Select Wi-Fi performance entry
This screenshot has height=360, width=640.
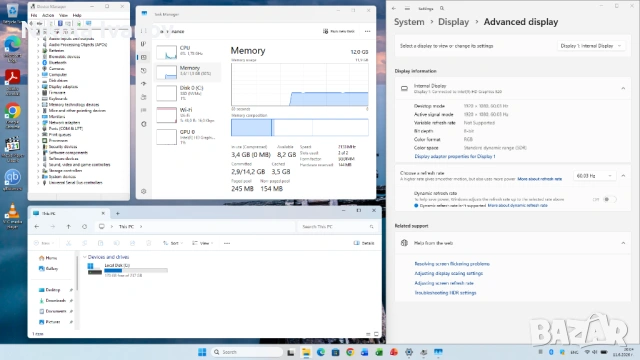click(x=188, y=115)
